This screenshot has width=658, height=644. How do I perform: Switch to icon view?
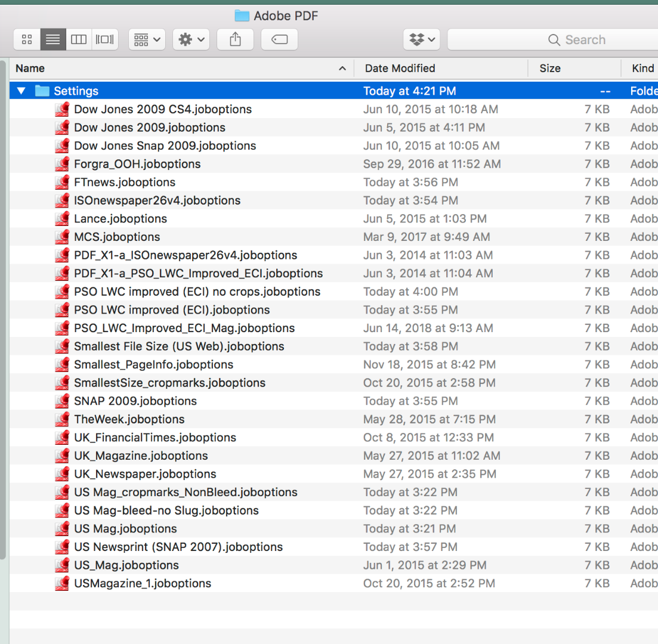click(26, 39)
